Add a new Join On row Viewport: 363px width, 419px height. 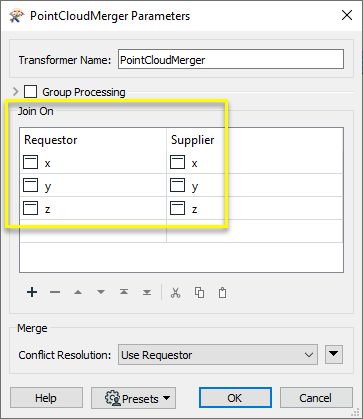(32, 292)
